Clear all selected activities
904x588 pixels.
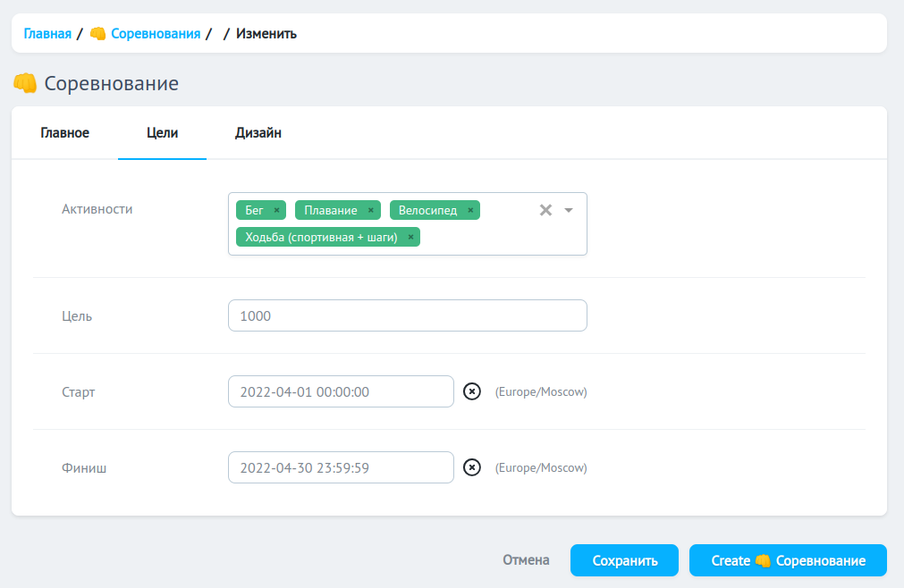pyautogui.click(x=545, y=210)
